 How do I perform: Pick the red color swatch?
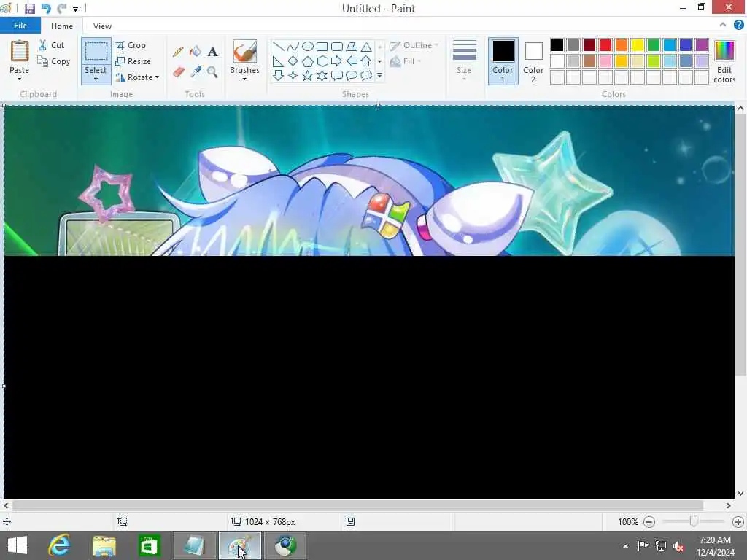[605, 45]
